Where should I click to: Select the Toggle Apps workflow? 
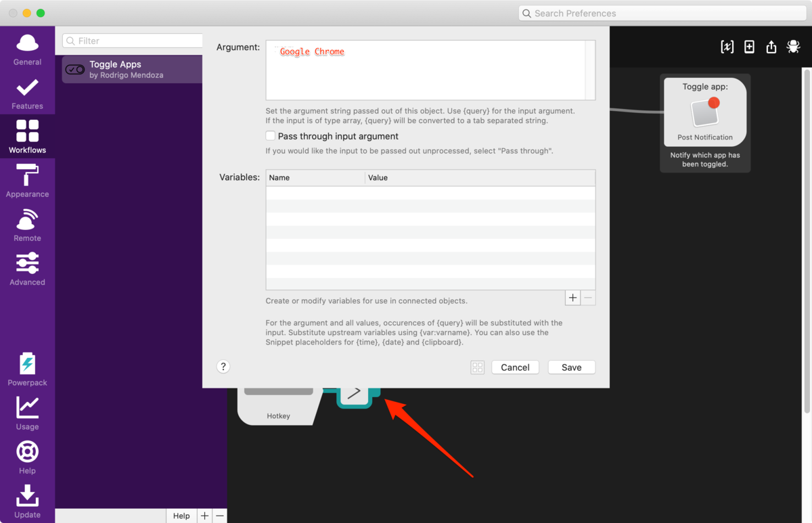pos(132,69)
